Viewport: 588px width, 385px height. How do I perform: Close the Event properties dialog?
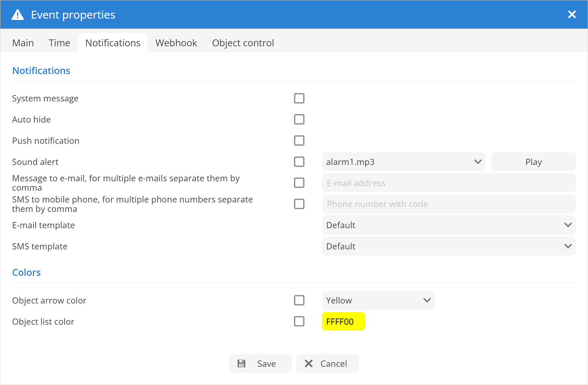(x=572, y=15)
